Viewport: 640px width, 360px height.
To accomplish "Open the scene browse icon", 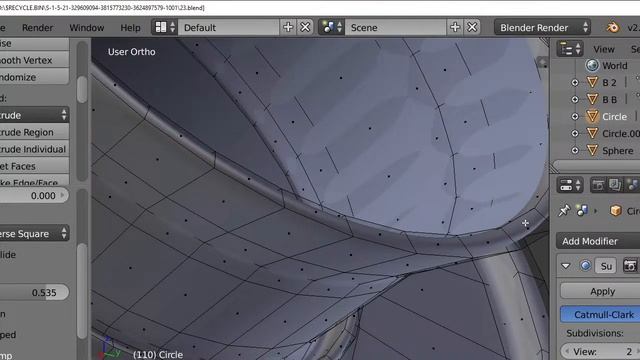I will tap(331, 27).
